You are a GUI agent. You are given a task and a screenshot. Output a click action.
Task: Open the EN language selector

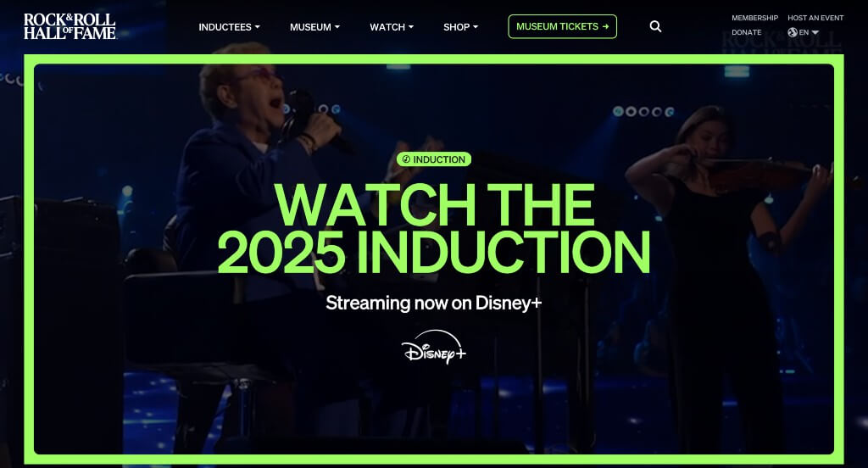(x=804, y=33)
